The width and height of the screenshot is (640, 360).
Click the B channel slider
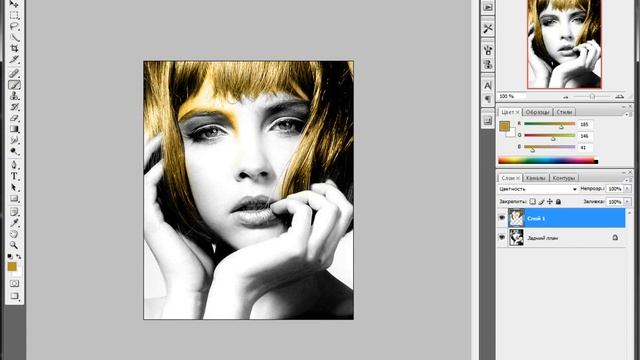tap(549, 147)
